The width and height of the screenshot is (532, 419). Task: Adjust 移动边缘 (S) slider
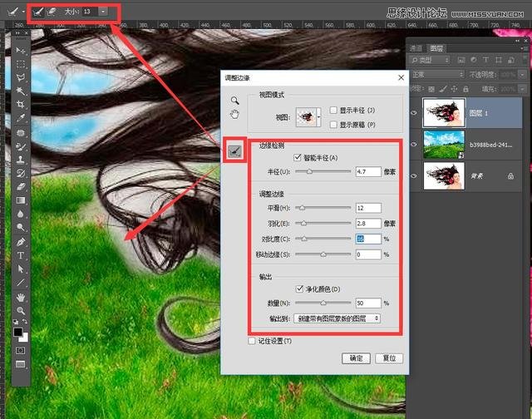[x=323, y=254]
